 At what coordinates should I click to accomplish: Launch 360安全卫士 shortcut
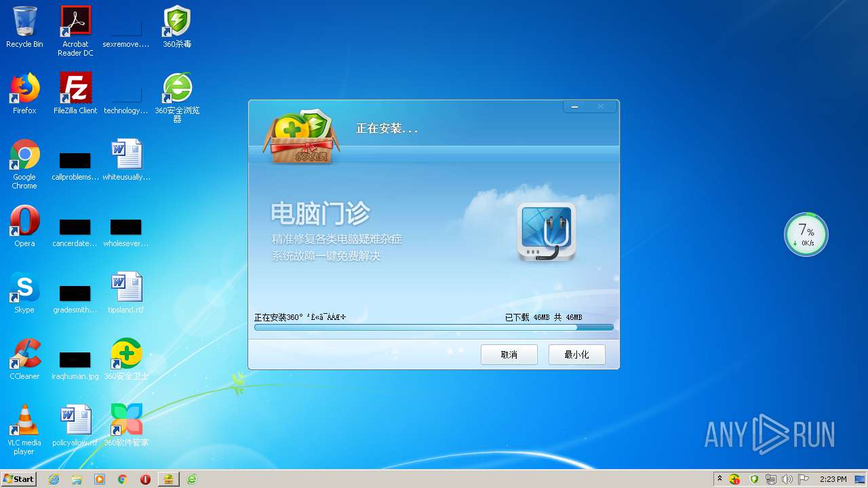coord(126,359)
